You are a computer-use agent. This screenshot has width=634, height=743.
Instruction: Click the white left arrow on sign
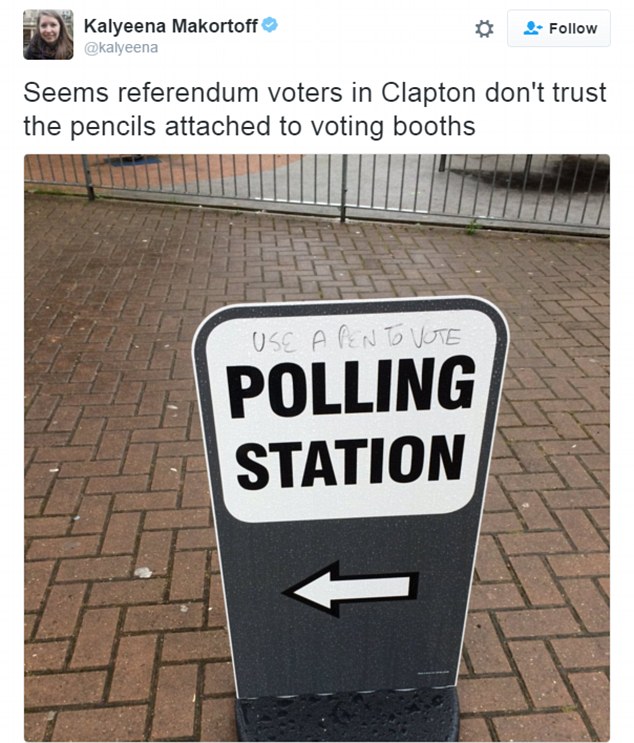point(350,587)
